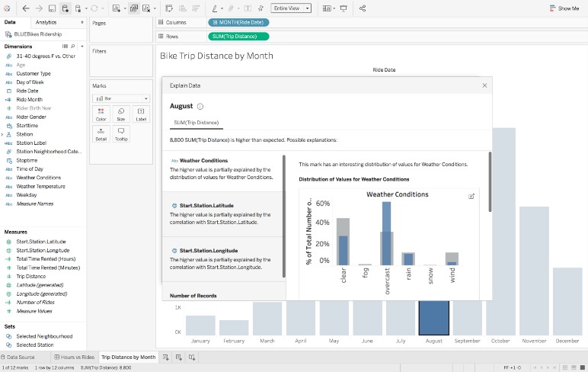Click the explanation detail pane scrollbar

pos(490,181)
